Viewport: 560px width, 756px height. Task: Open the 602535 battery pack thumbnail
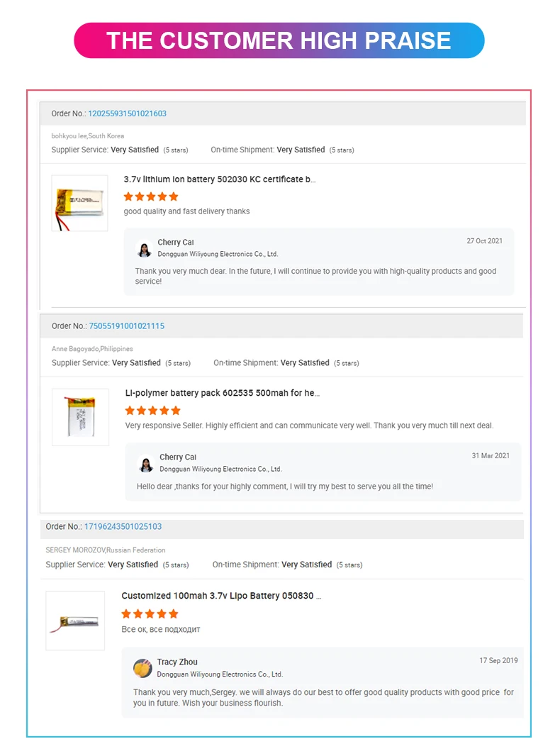coord(80,416)
